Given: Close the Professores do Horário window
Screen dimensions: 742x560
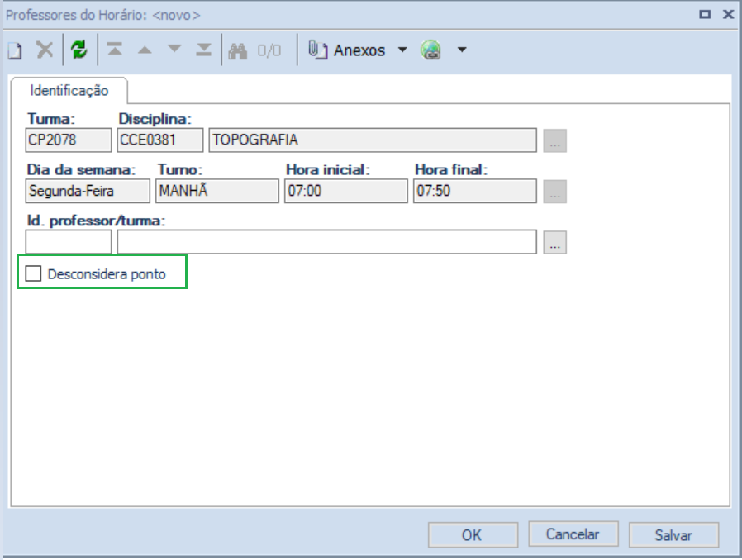Looking at the screenshot, I should pos(728,15).
